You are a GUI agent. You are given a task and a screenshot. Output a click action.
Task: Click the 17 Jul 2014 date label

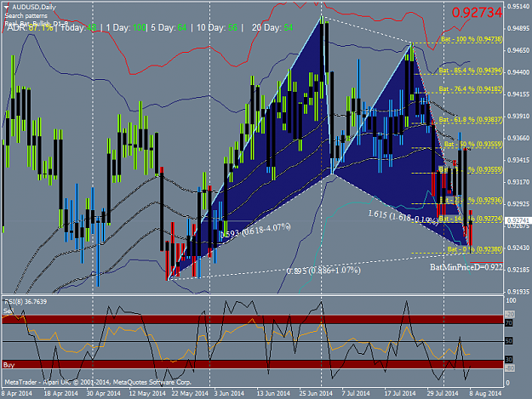click(400, 394)
